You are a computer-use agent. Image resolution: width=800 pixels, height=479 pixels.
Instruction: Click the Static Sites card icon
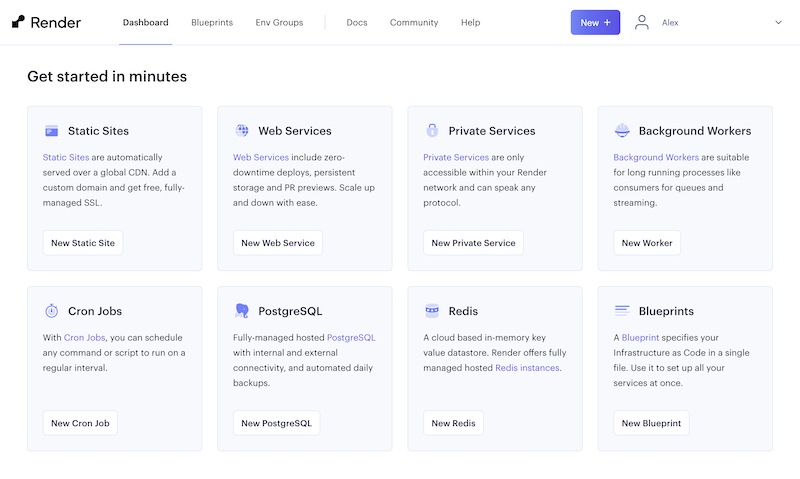[x=52, y=131]
